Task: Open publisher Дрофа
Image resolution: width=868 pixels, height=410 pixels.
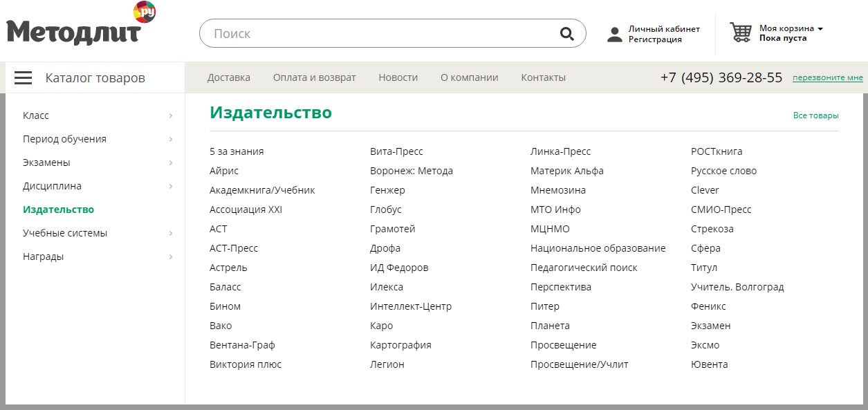Action: [385, 248]
